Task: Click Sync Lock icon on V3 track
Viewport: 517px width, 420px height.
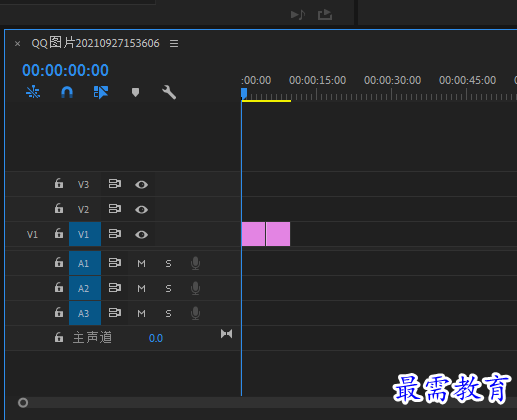Action: click(115, 184)
